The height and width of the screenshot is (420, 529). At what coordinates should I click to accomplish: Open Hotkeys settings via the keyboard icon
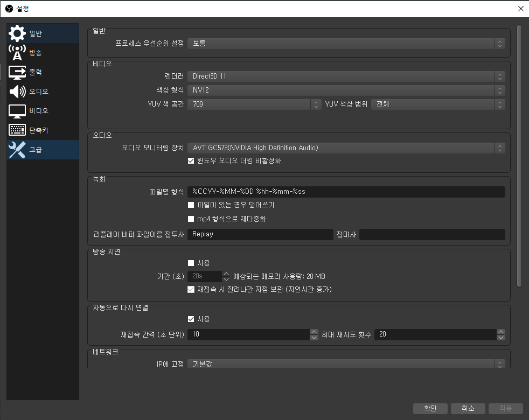click(17, 130)
